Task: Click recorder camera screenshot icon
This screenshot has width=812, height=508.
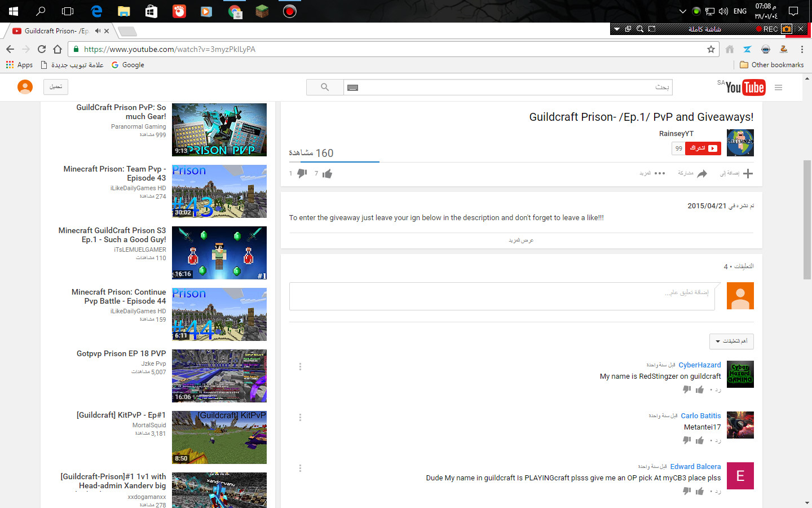Action: (x=787, y=29)
